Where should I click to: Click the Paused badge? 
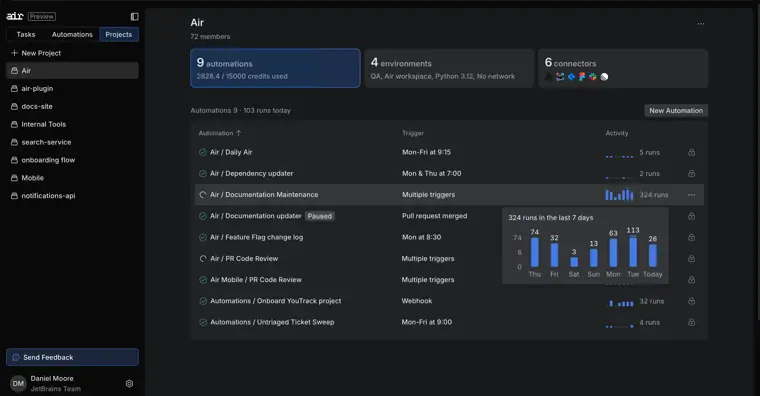tap(319, 216)
